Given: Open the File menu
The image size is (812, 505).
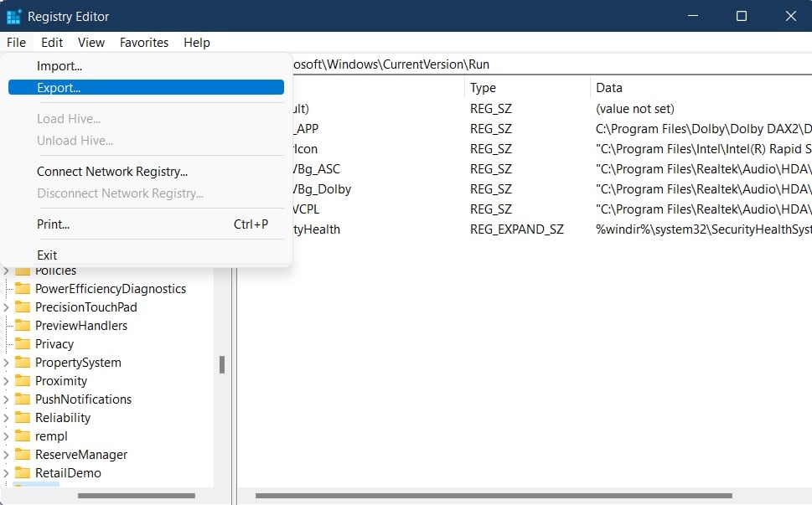Looking at the screenshot, I should (16, 43).
